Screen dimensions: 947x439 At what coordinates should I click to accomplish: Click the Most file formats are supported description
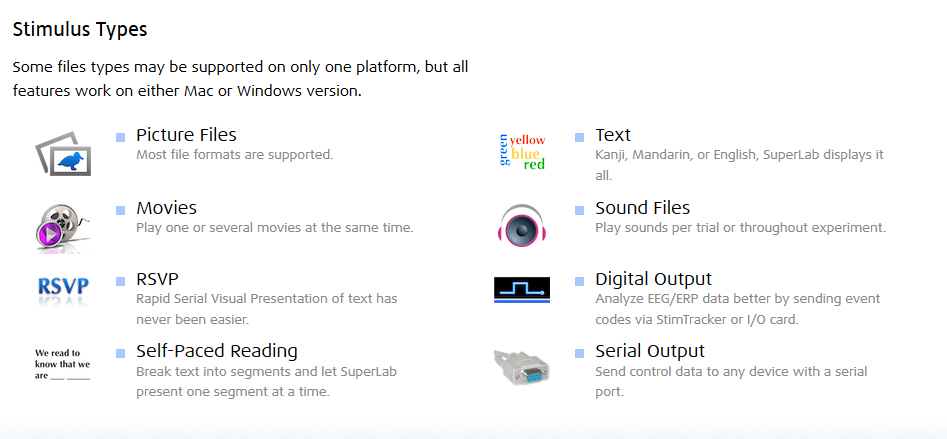click(x=234, y=155)
